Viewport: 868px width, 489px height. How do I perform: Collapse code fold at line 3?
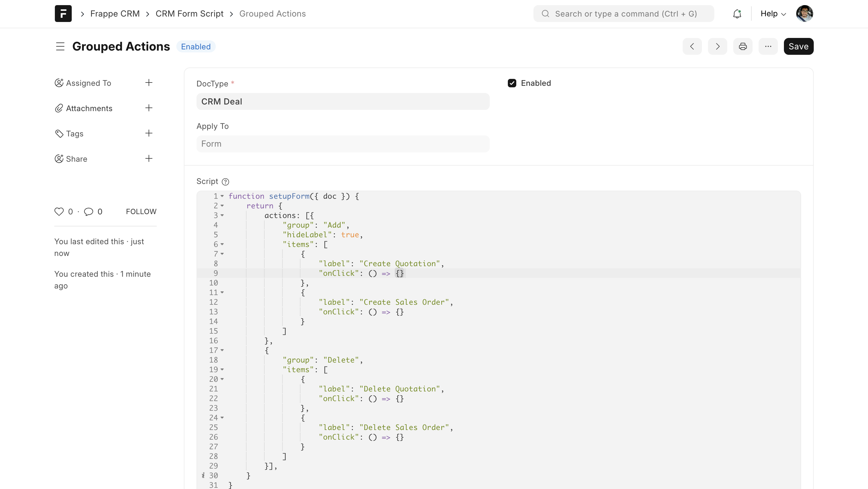222,215
